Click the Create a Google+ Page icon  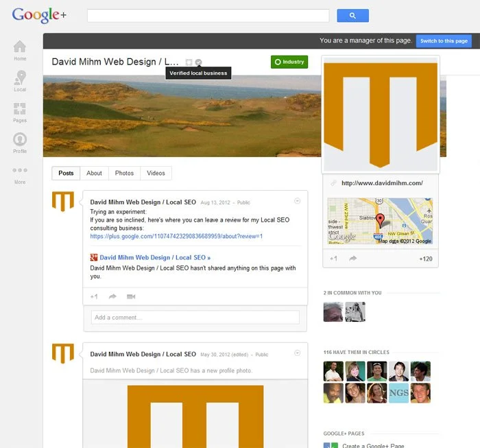click(x=331, y=445)
